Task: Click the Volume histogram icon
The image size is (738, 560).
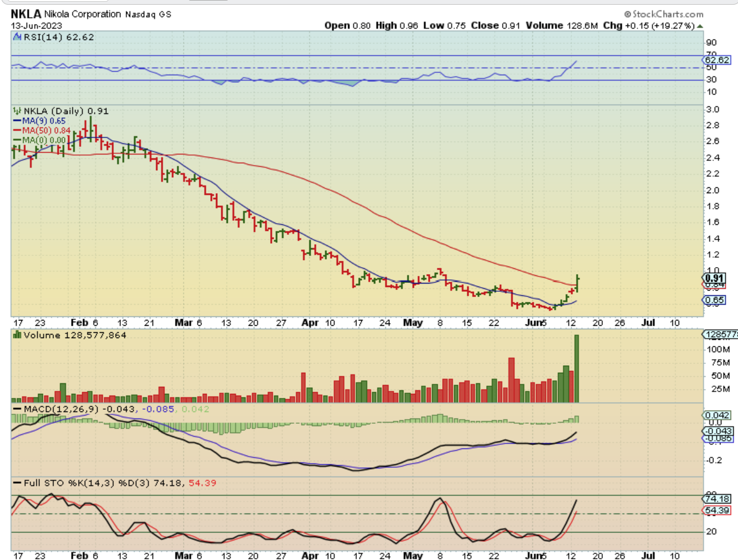Action: [x=18, y=335]
